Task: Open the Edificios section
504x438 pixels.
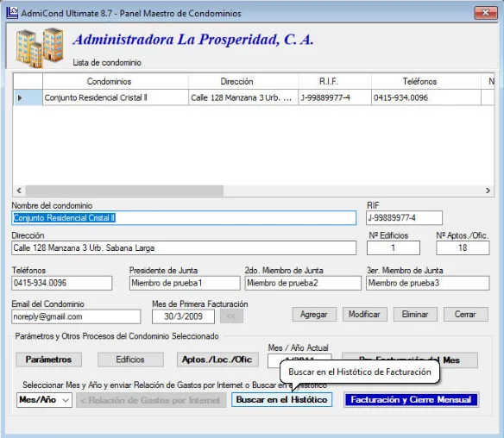Action: click(x=130, y=360)
